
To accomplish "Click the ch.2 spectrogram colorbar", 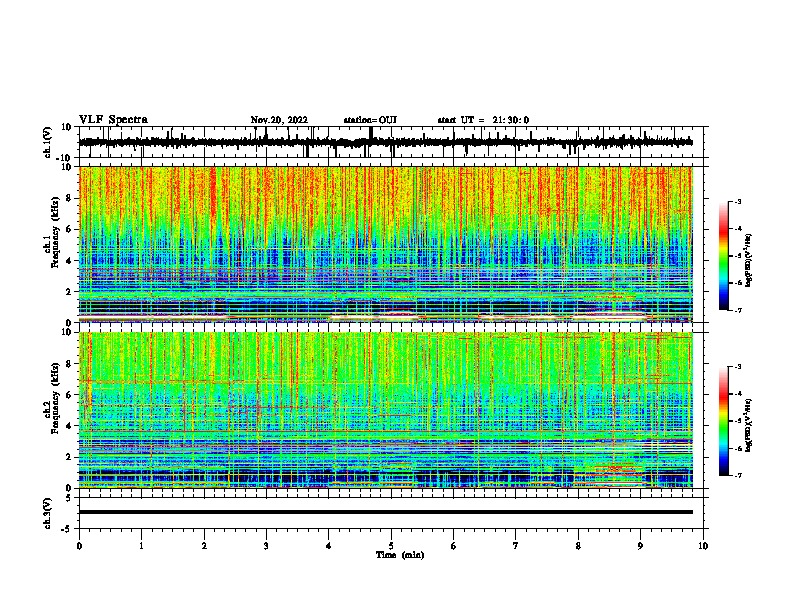I will (x=723, y=421).
